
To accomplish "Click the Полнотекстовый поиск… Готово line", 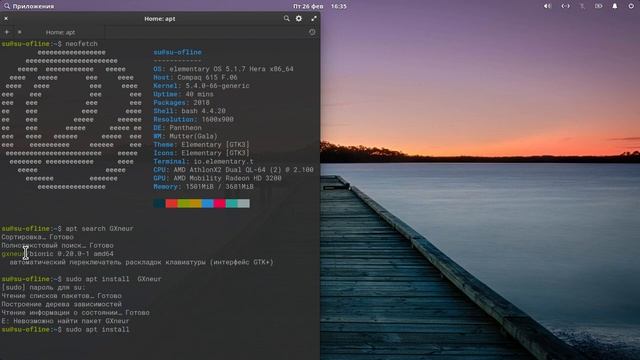I will pyautogui.click(x=58, y=245).
